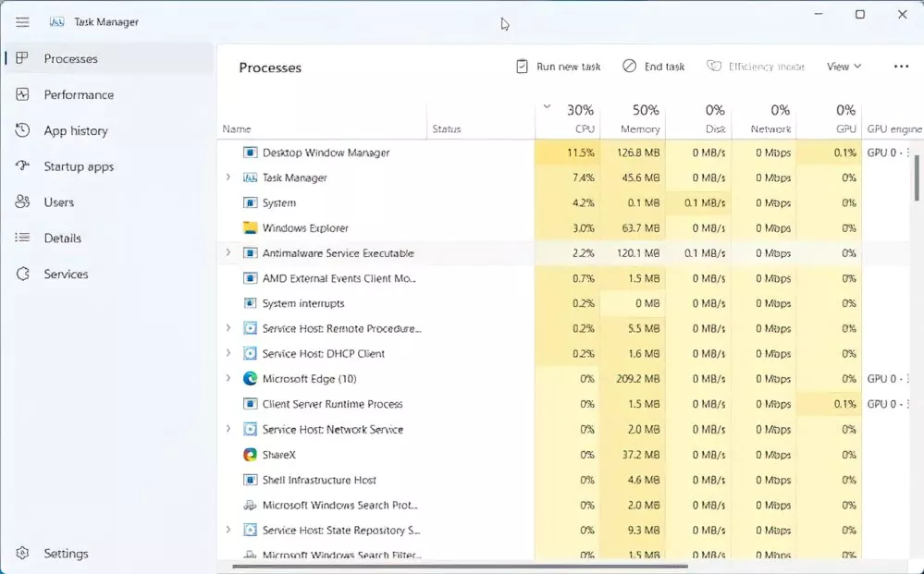Expand the Task Manager process group
This screenshot has height=574, width=924.
(228, 177)
